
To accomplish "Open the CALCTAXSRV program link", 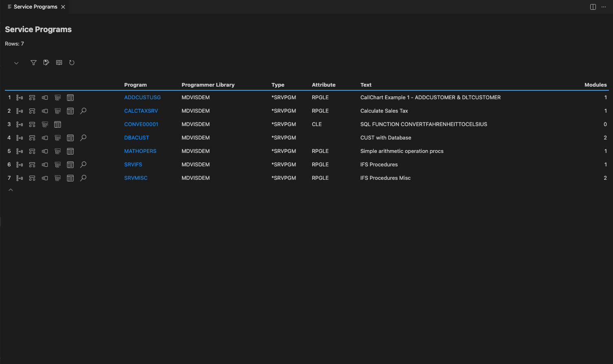I will point(141,111).
